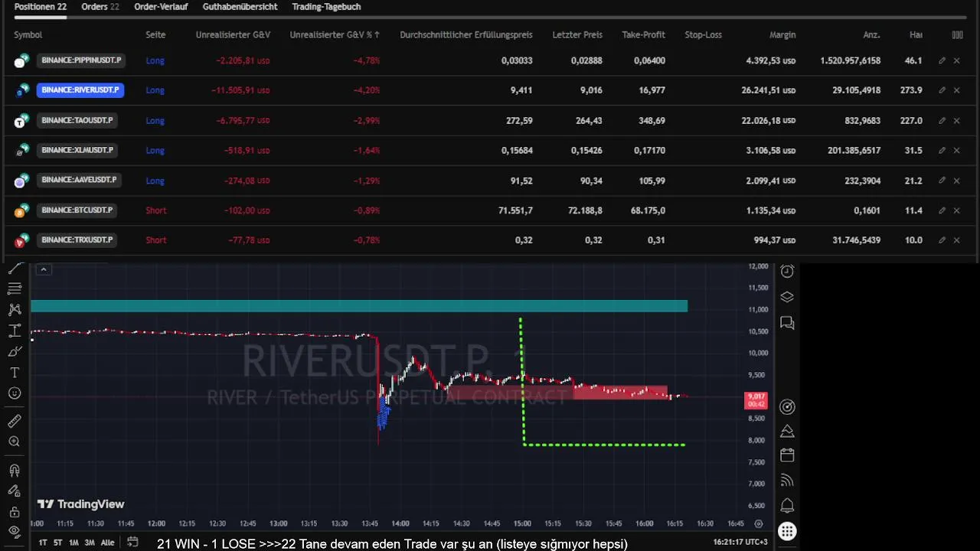Image resolution: width=980 pixels, height=551 pixels.
Task: Select the ruler measure tool
Action: (x=14, y=421)
